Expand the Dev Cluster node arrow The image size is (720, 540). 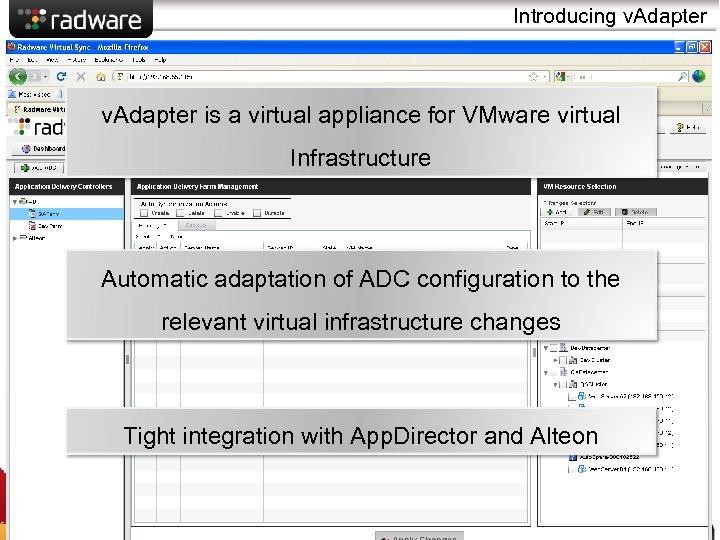556,360
